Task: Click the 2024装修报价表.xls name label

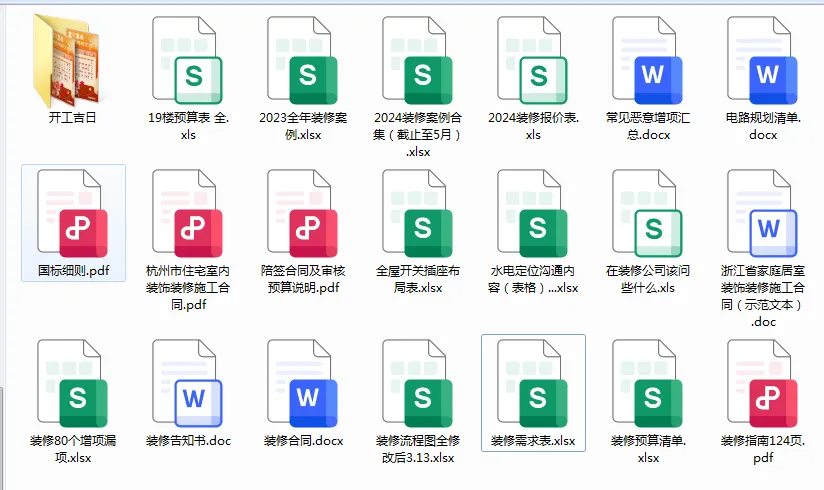Action: pos(533,126)
